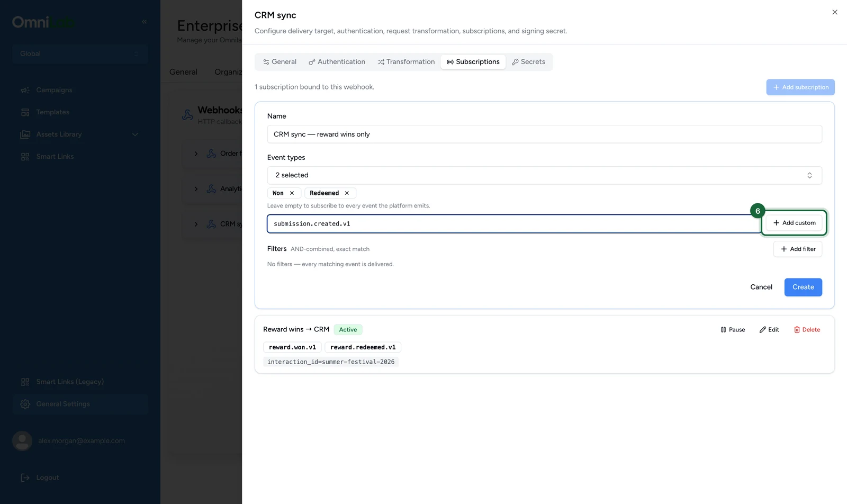
Task: Click the user avatar icon
Action: pyautogui.click(x=22, y=441)
